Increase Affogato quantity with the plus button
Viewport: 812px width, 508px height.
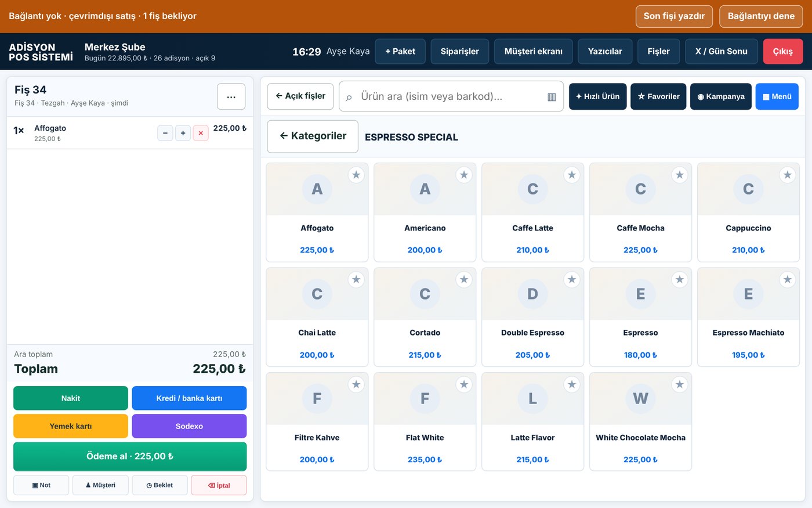tap(183, 133)
